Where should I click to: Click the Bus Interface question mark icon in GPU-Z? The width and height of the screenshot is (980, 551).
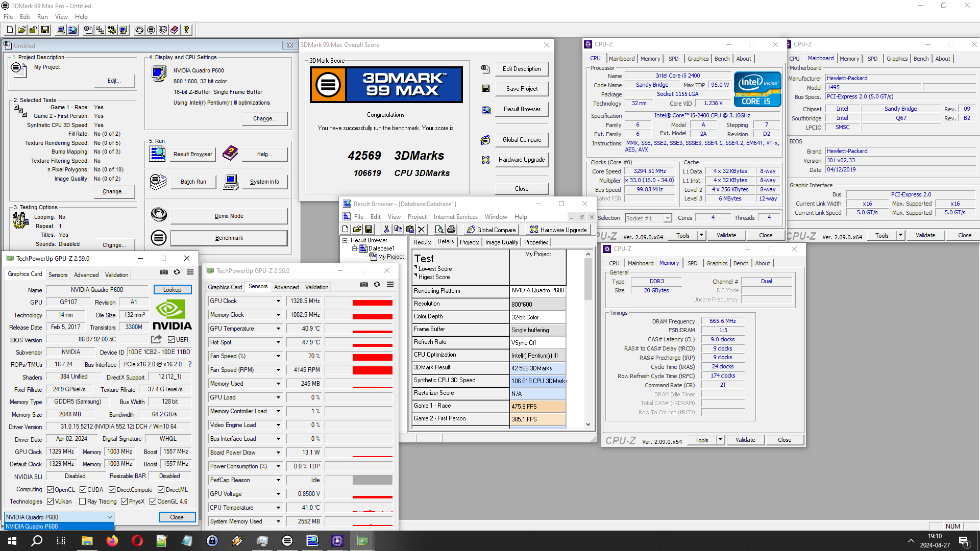click(x=190, y=364)
